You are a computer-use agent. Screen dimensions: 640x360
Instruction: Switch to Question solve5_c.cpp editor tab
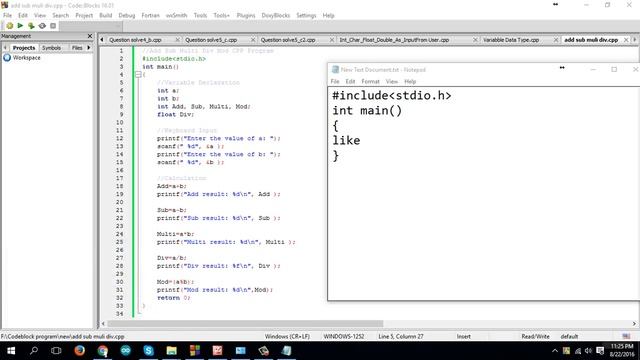pos(211,40)
